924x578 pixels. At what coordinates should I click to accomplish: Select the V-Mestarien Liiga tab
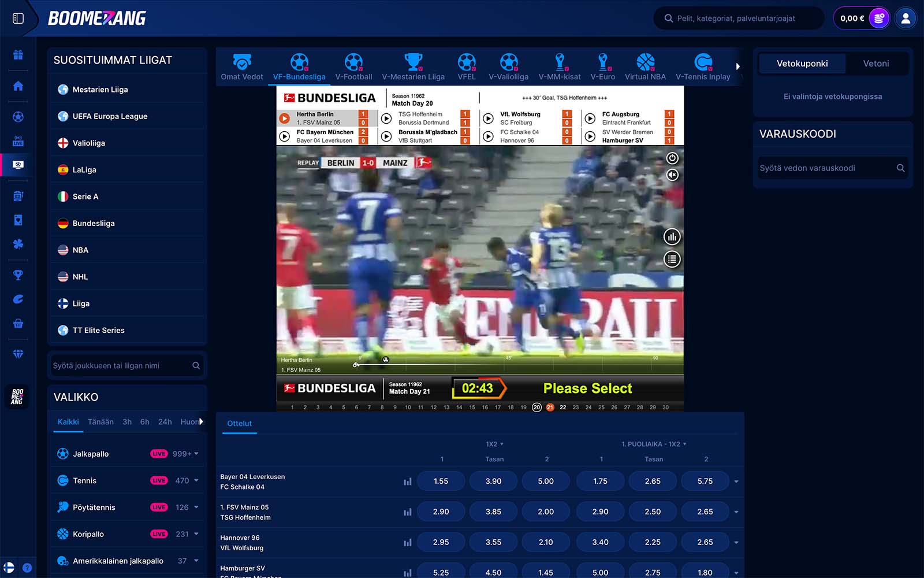413,68
